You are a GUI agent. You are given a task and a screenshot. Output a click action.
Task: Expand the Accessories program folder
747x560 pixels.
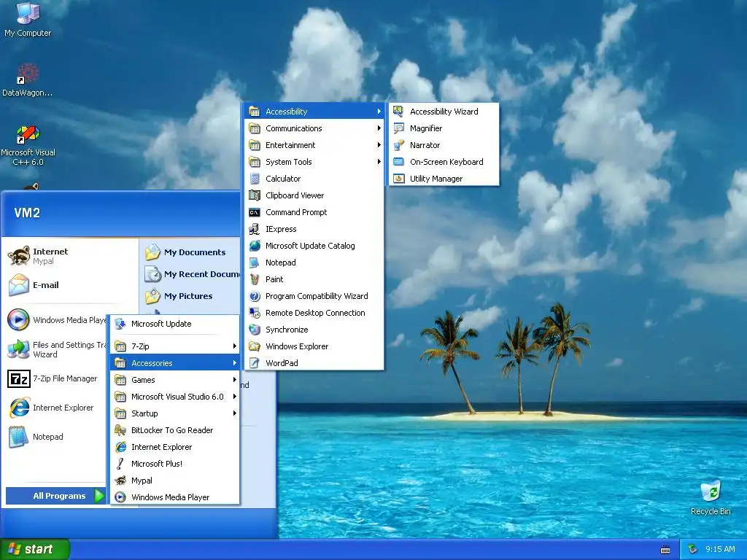coord(175,363)
